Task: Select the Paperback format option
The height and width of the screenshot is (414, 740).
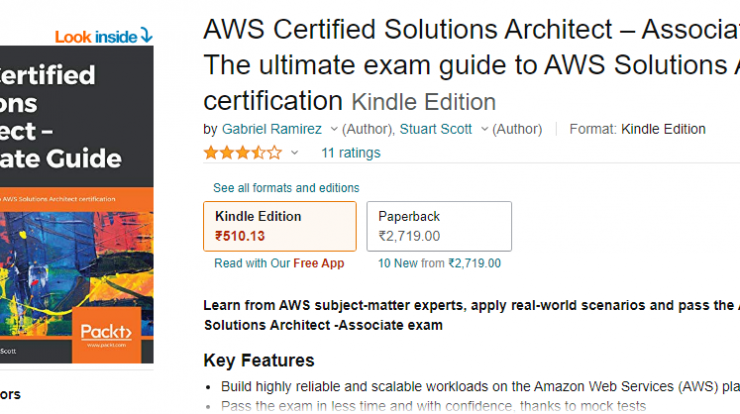Action: [439, 226]
